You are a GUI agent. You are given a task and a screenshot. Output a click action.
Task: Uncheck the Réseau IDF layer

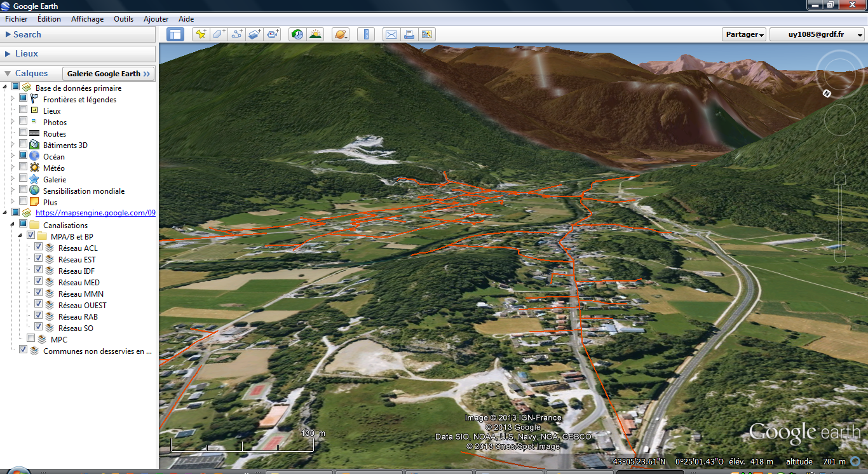38,271
